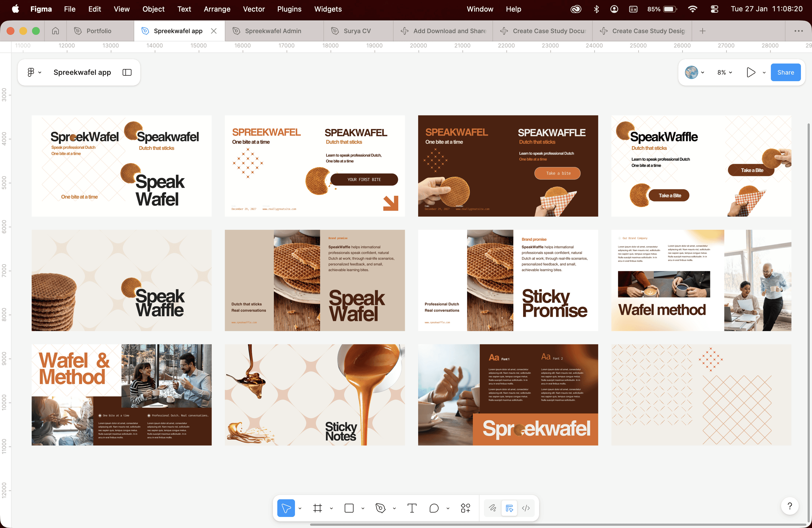Open the Plugins menu

point(289,9)
